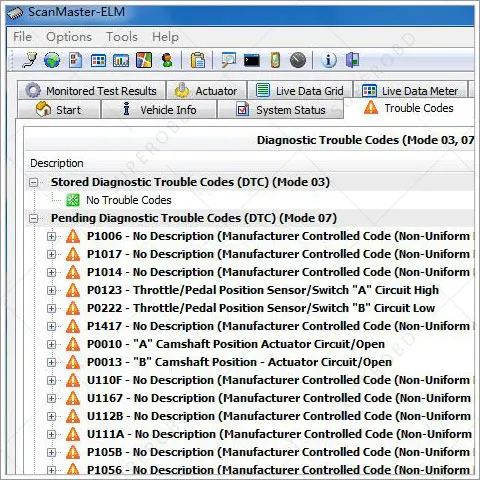Expand the P0010 code entry
480x480 pixels.
51,344
